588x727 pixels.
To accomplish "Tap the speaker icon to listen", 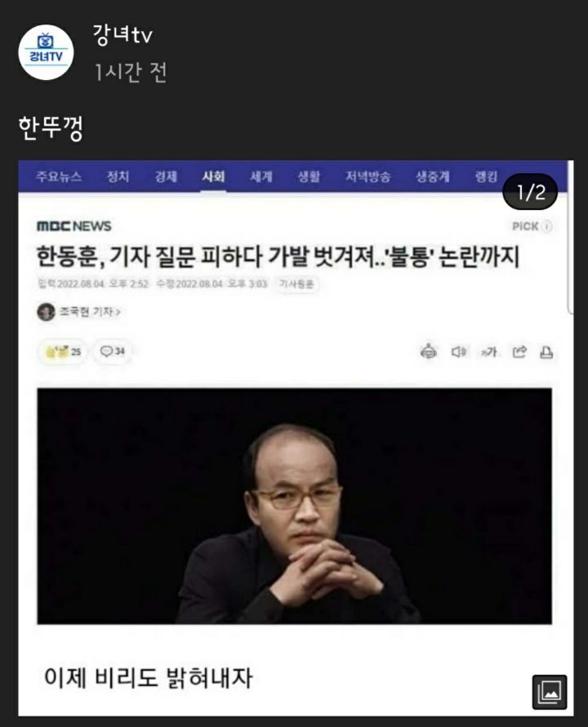I will pos(459,352).
